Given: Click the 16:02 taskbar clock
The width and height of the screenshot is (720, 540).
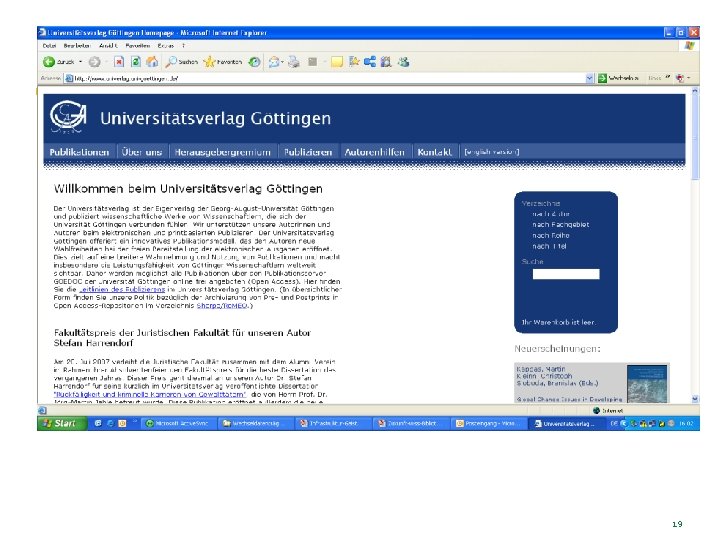Looking at the screenshot, I should pyautogui.click(x=686, y=423).
